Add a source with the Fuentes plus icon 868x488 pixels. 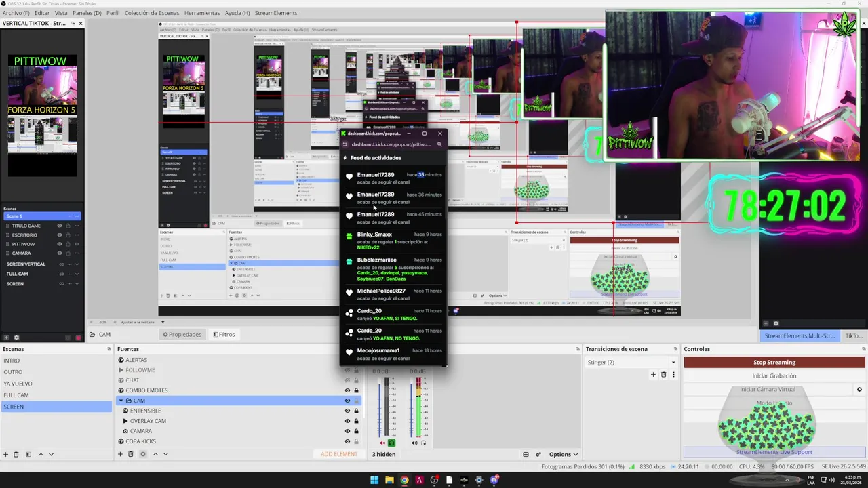121,454
